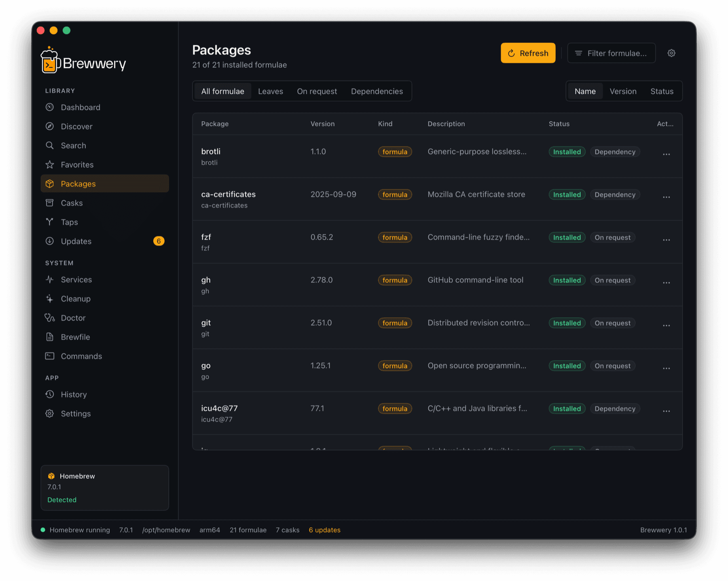The image size is (728, 581).
Task: Select the Favorites star icon
Action: tap(50, 165)
